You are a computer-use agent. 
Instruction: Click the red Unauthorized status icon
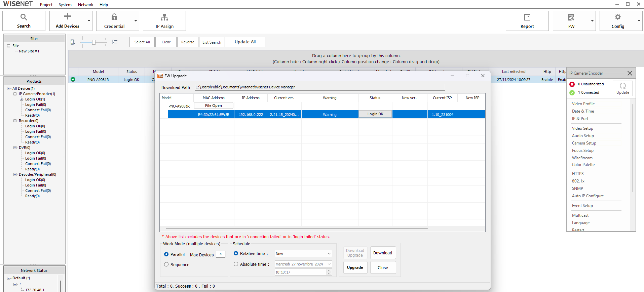[x=572, y=84]
